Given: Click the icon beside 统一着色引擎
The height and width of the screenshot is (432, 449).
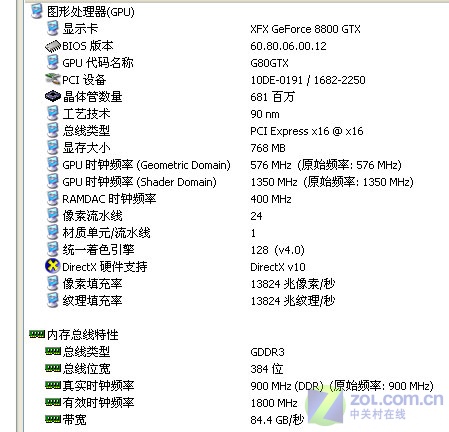Looking at the screenshot, I should click(x=52, y=249).
